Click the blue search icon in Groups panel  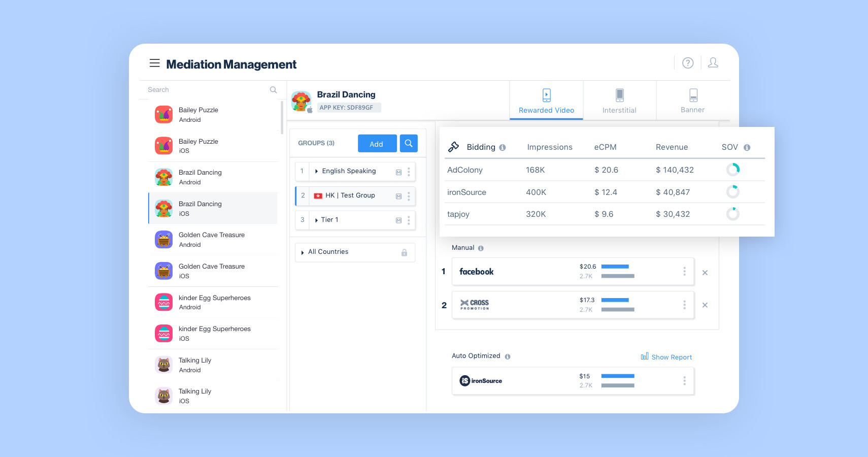(x=409, y=143)
